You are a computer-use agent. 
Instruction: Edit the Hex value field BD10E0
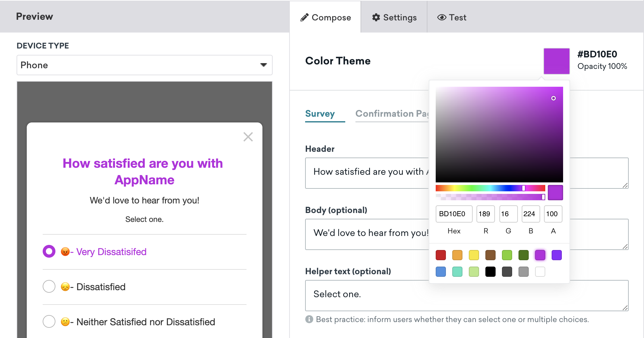click(454, 214)
